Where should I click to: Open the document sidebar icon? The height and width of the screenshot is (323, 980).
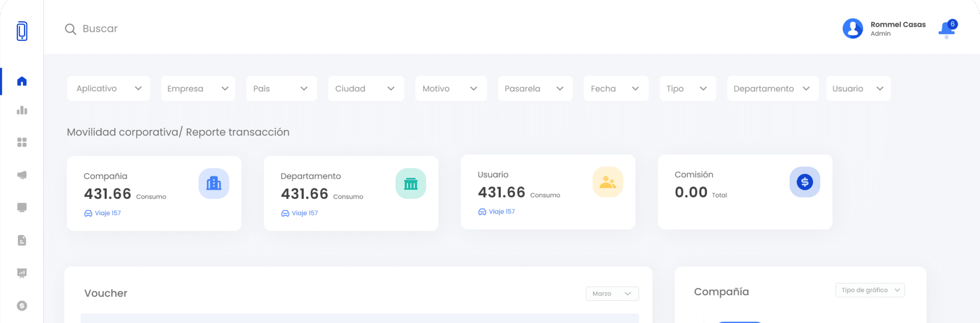22,240
